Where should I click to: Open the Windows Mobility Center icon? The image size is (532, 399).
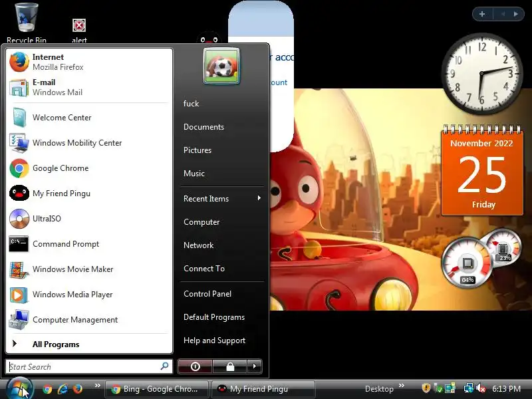pos(19,143)
